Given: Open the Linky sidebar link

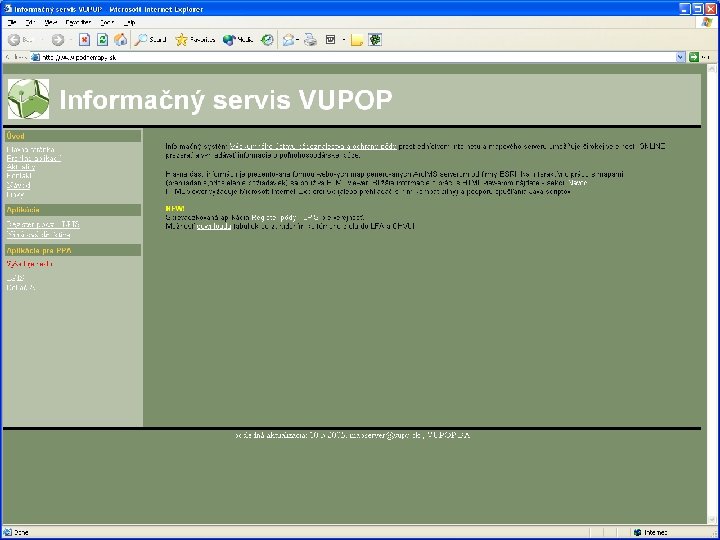Looking at the screenshot, I should point(15,195).
